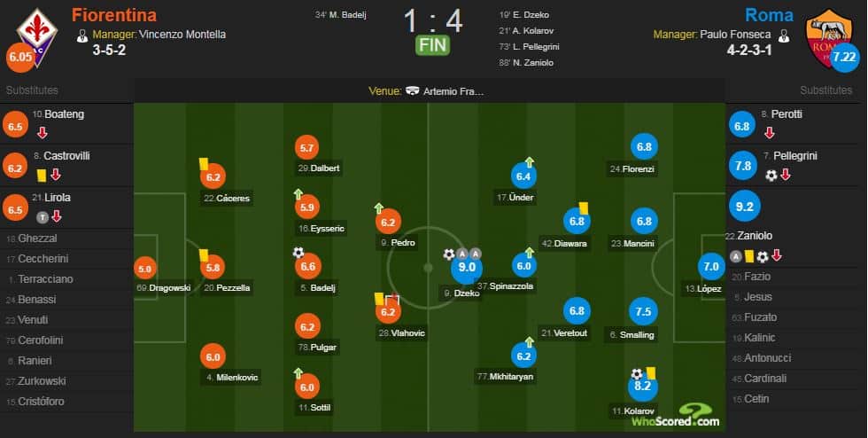868x438 pixels.
Task: Open the Fiorentina team name link
Action: (114, 15)
